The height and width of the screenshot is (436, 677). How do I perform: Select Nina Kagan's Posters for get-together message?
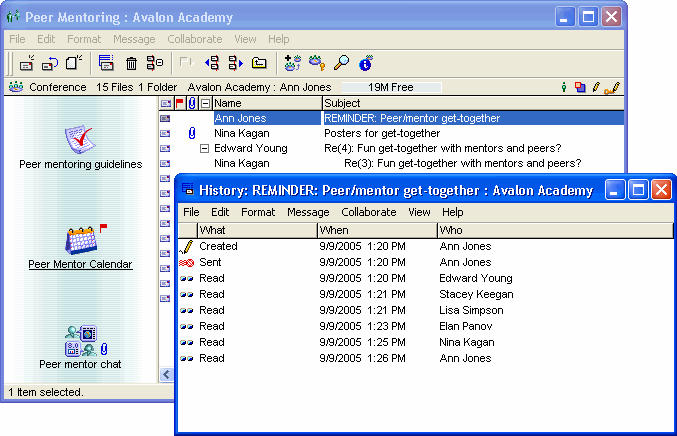[x=381, y=133]
